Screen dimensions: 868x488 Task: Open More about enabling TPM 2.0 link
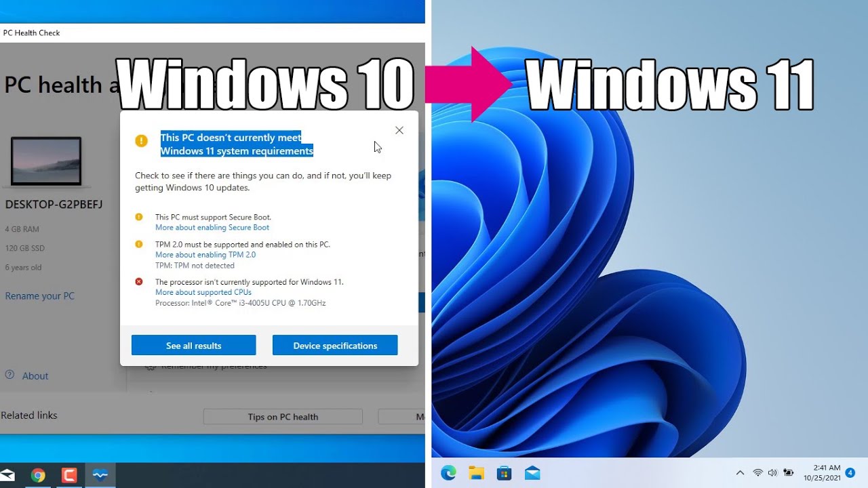click(x=205, y=255)
